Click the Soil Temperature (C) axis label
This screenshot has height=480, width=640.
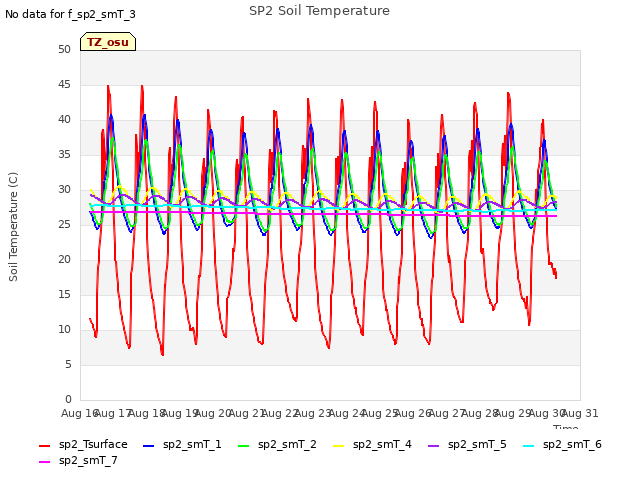point(13,227)
